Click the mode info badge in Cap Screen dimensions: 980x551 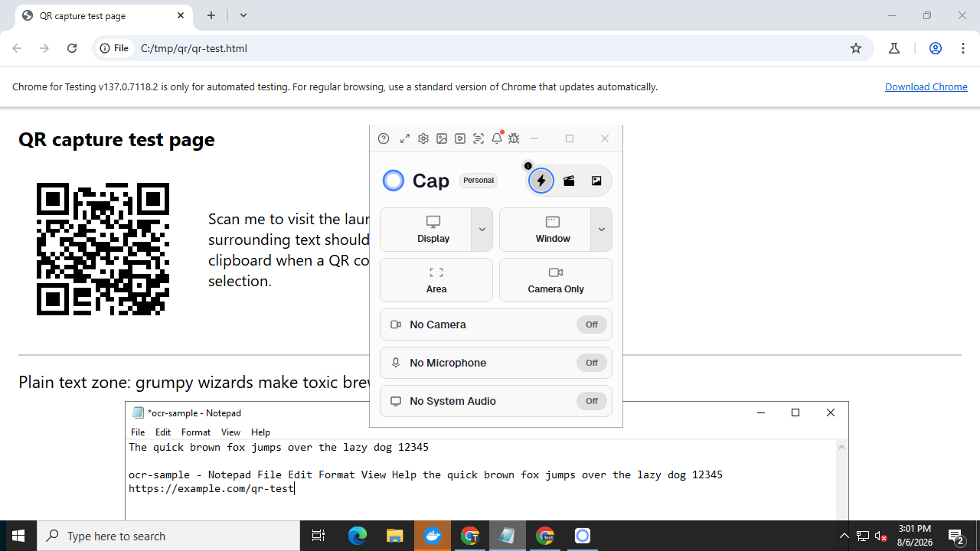tap(528, 166)
